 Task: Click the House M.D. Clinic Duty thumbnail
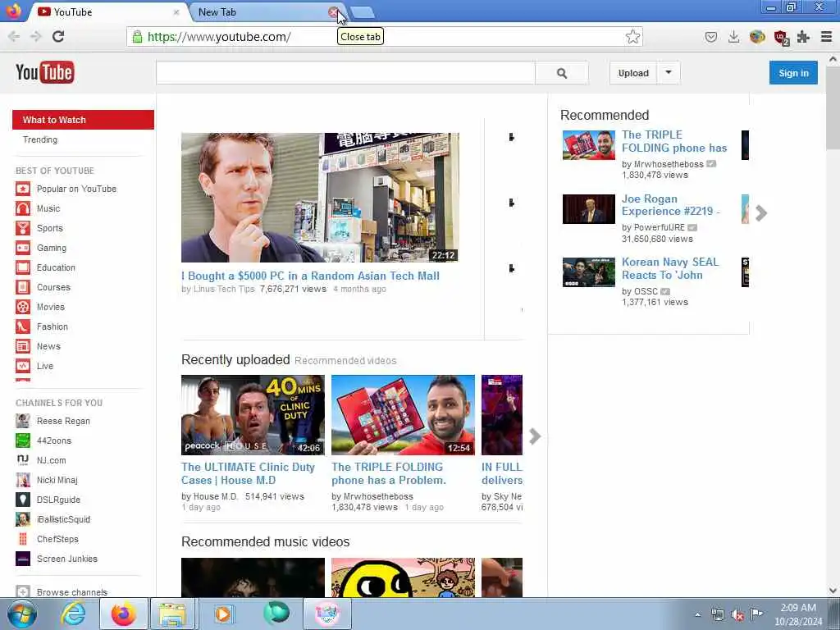coord(253,415)
